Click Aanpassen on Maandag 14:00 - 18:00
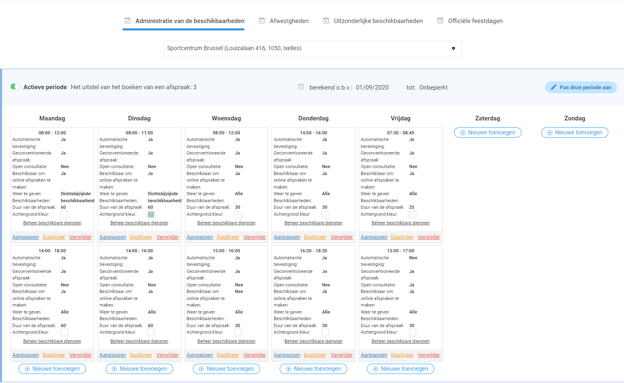624x383 pixels. click(x=25, y=355)
